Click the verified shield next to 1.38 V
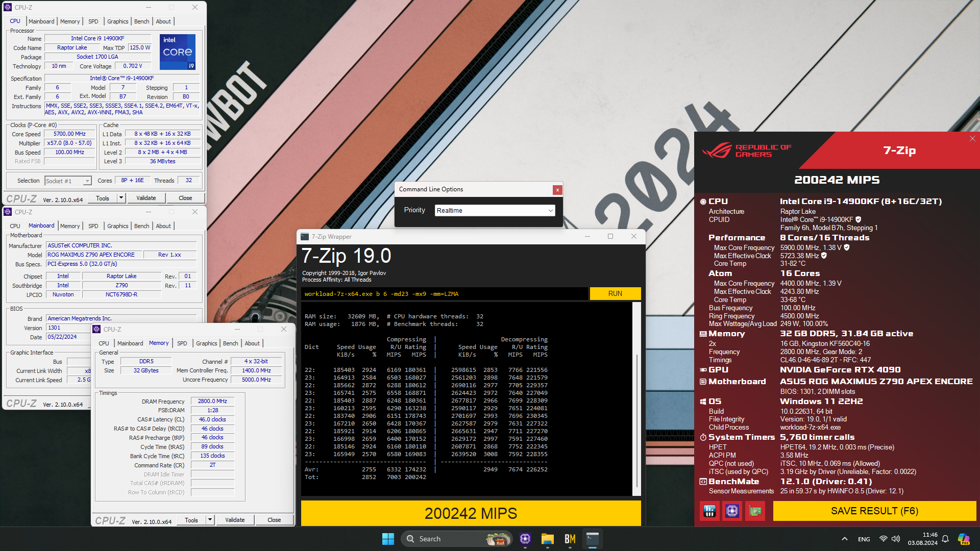The width and height of the screenshot is (980, 551). coord(847,247)
